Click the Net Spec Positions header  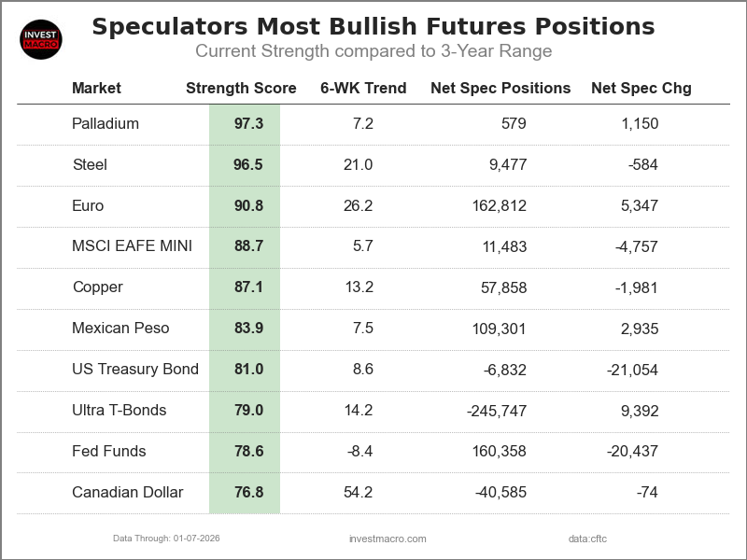coord(500,89)
